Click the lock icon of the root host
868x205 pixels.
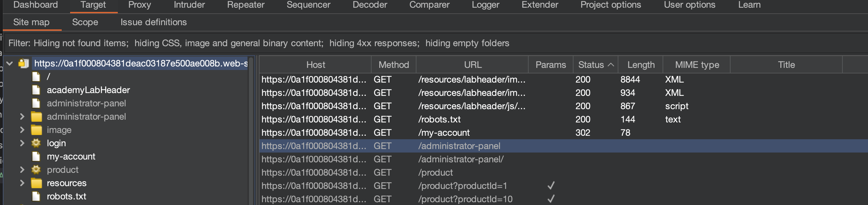coord(23,63)
